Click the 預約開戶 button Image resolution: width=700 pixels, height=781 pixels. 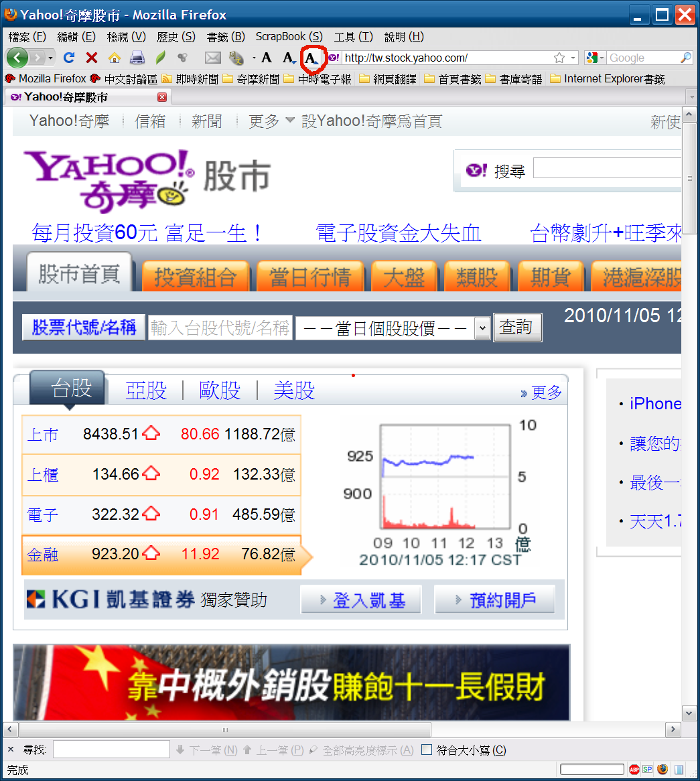(495, 599)
